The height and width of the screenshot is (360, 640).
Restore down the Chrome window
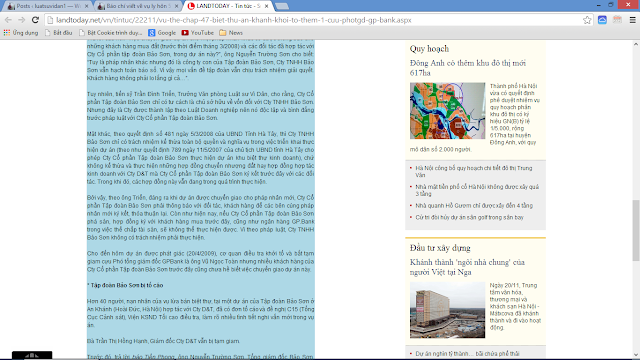point(611,5)
